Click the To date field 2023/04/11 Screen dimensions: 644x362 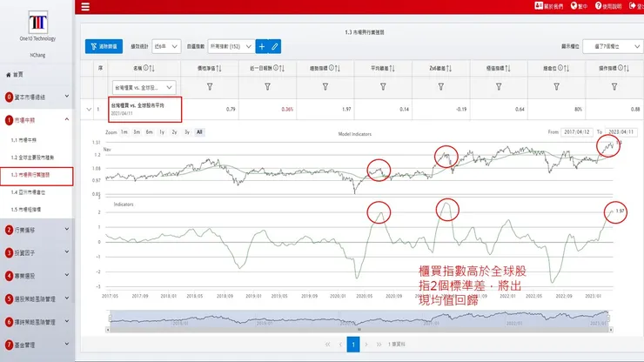[x=621, y=132]
